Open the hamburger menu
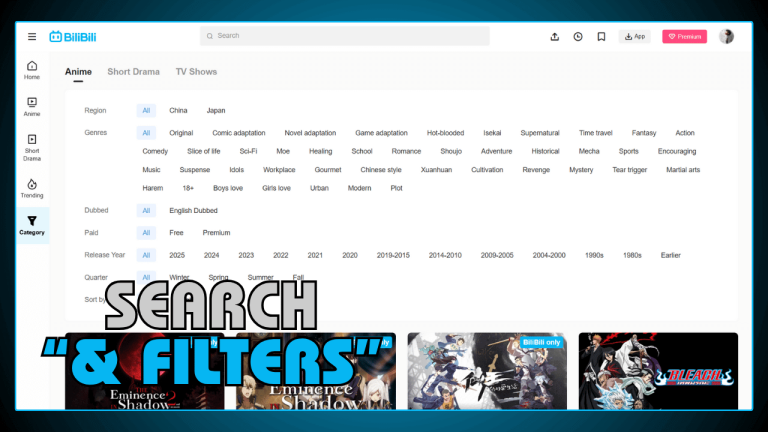This screenshot has height=432, width=768. (x=32, y=37)
